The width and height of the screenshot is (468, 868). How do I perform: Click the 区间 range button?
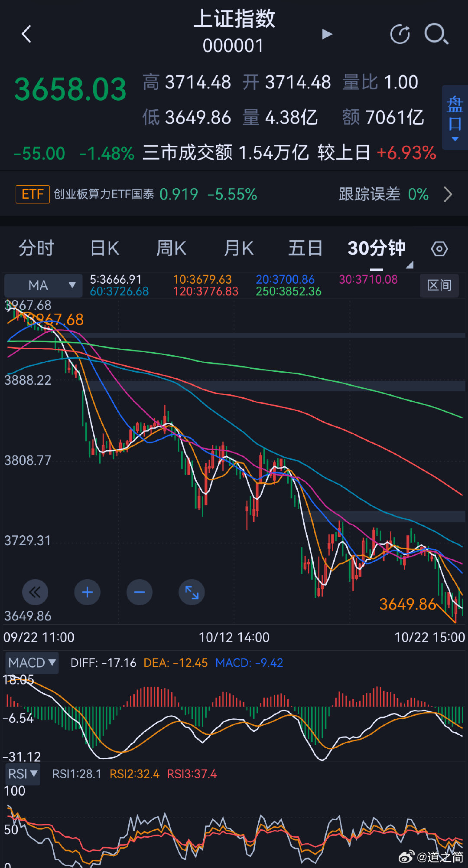tap(439, 285)
